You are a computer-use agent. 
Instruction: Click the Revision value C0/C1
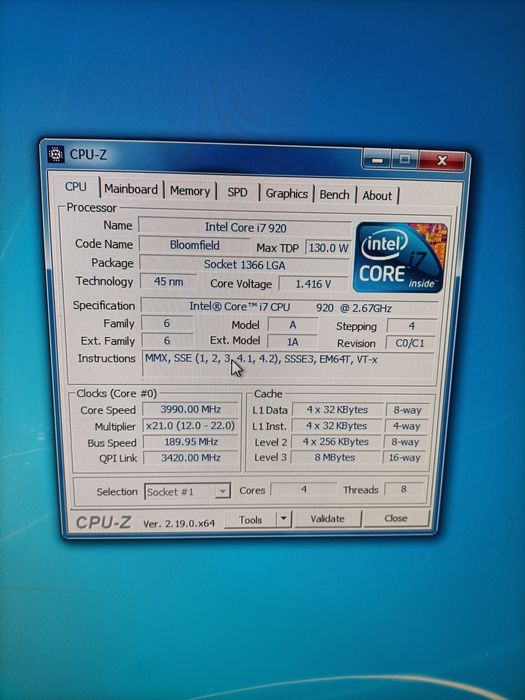410,343
